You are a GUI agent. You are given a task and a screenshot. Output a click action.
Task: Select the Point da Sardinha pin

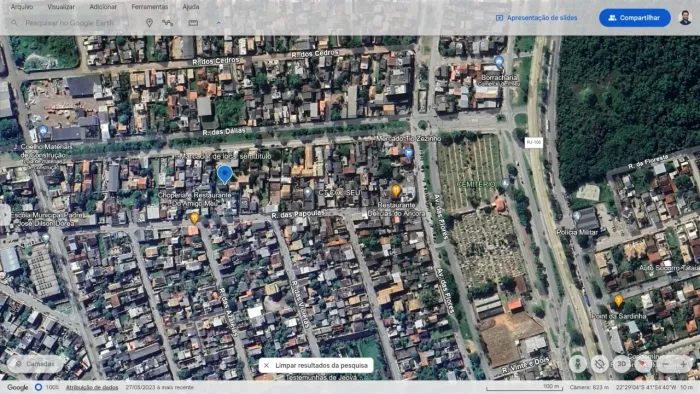click(x=618, y=301)
